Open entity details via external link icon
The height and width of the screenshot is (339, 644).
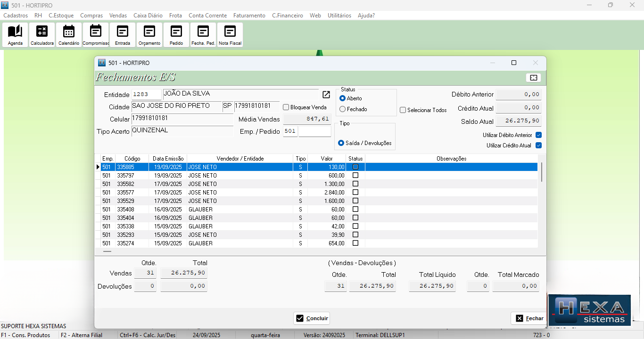(326, 95)
